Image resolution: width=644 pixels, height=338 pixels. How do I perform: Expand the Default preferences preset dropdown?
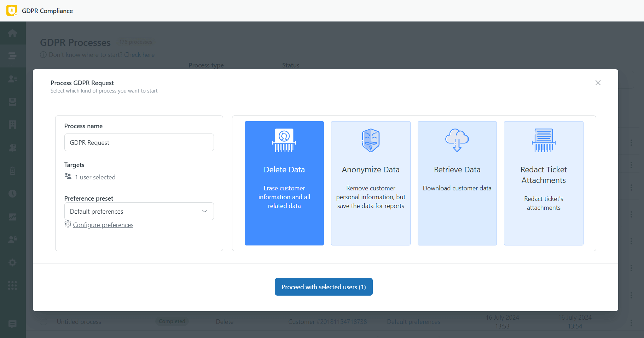pos(139,211)
